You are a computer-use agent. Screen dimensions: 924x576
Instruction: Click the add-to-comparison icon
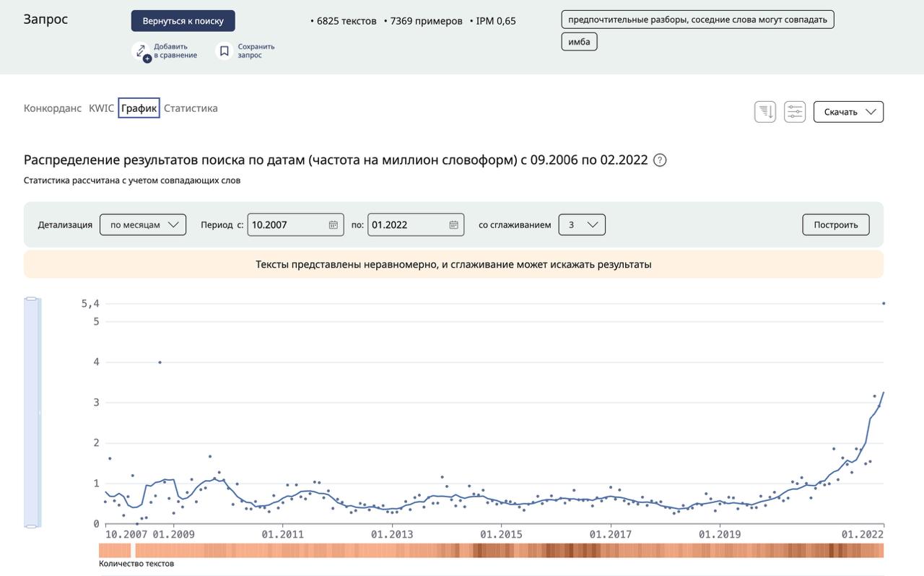click(x=142, y=51)
